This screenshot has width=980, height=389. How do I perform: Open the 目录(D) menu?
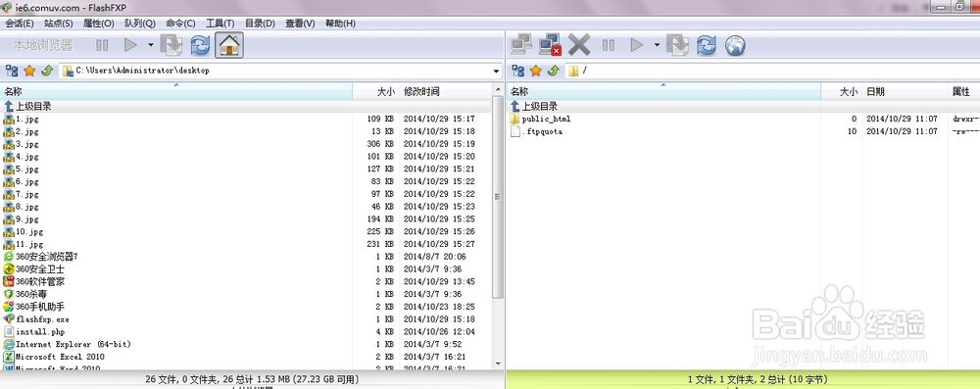260,24
